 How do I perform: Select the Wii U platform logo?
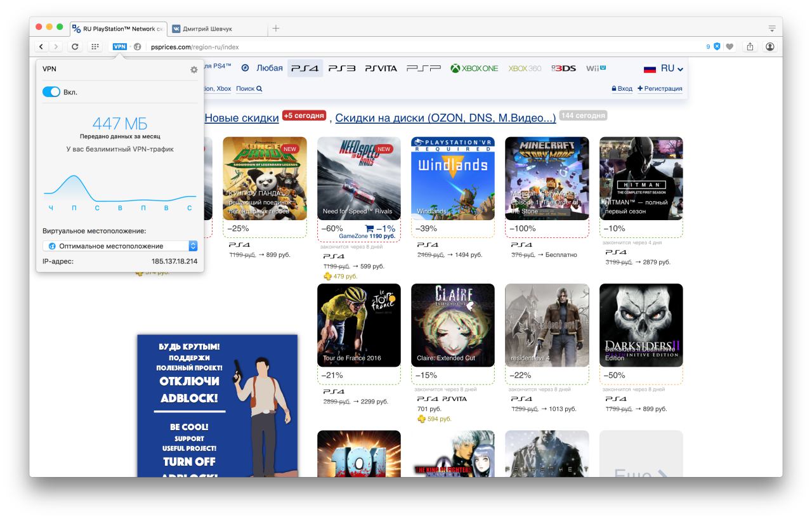click(596, 68)
